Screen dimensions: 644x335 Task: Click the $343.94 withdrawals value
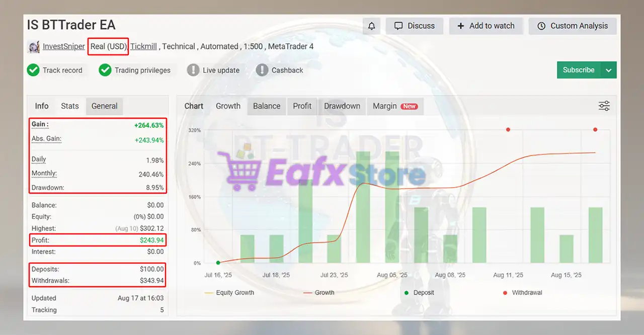[152, 281]
